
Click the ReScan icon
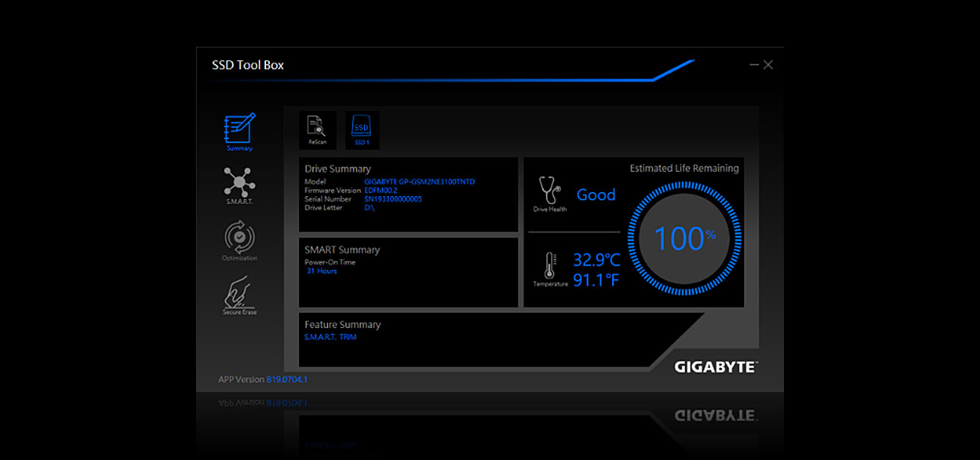click(x=317, y=128)
